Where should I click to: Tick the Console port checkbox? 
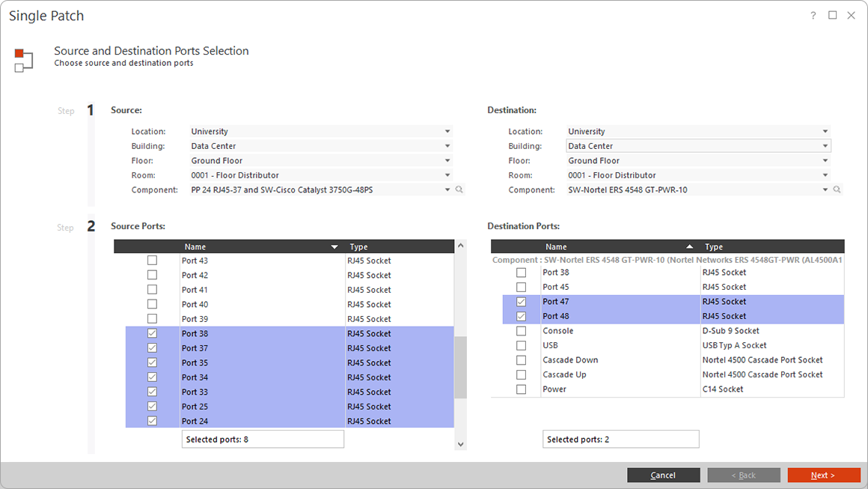pyautogui.click(x=522, y=331)
